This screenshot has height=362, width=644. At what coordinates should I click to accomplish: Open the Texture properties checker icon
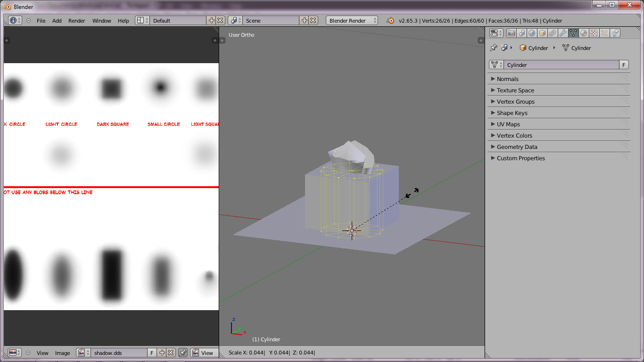pos(594,33)
